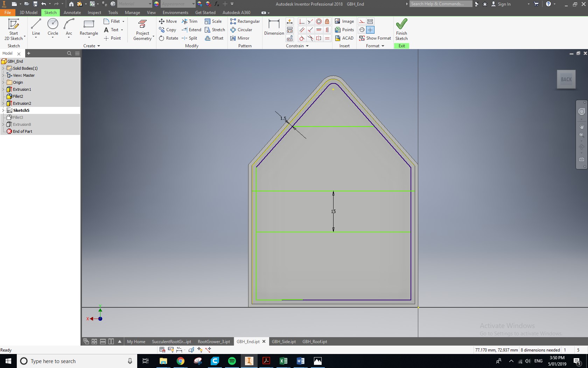The height and width of the screenshot is (368, 588).
Task: Expand the Extrusion1 tree node
Action: (3, 89)
